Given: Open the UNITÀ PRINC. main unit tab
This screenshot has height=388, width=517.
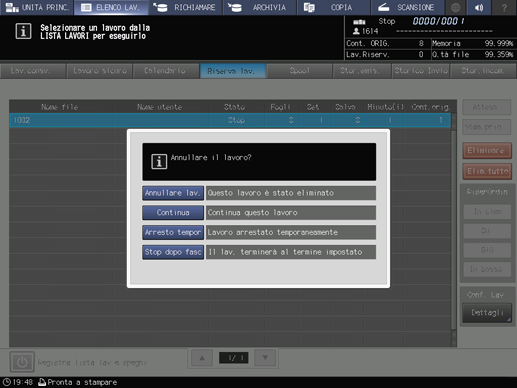Looking at the screenshot, I should (x=37, y=7).
